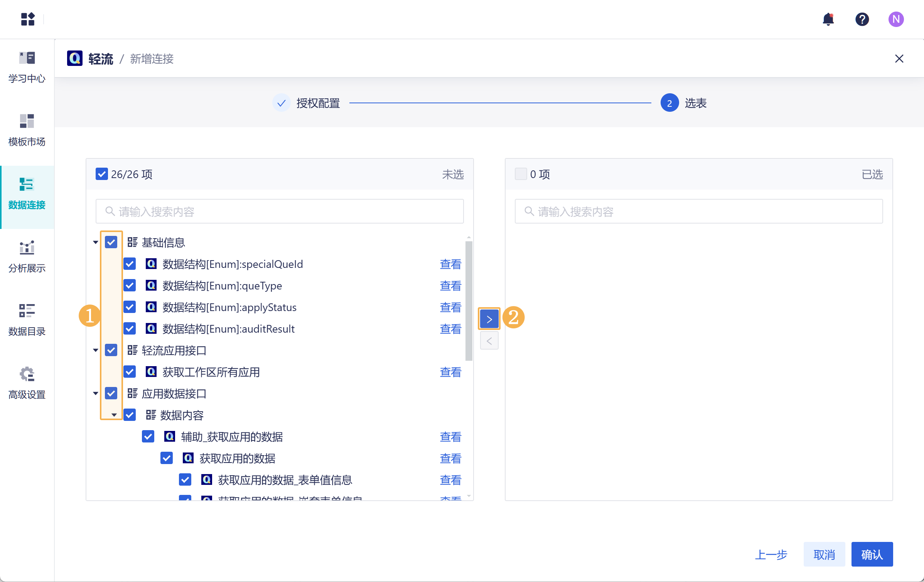Viewport: 924px width, 582px height.
Task: Click the move-left arrow transfer button
Action: 489,341
